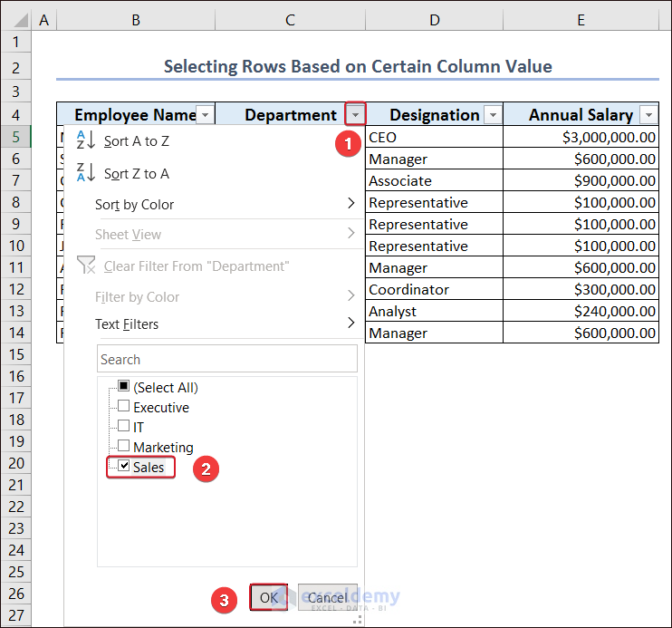Click the filter Search box
The height and width of the screenshot is (628, 672).
coord(226,360)
